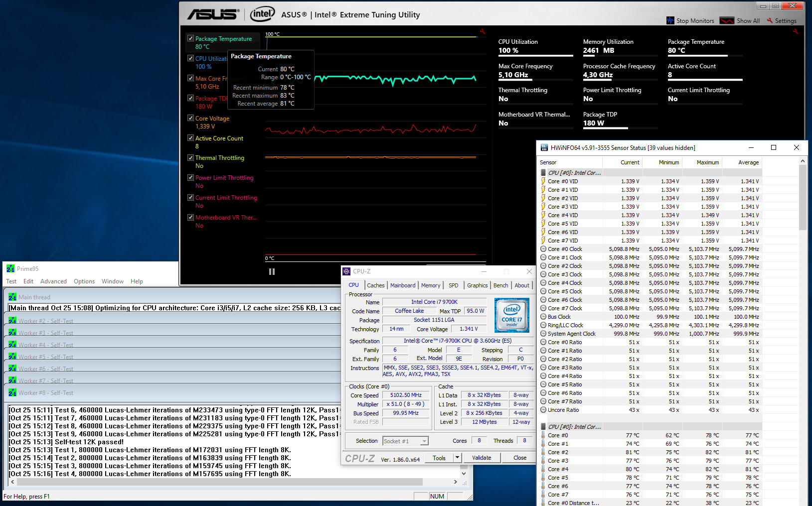Click the Intel Core i7 logo in CPU-Z
The image size is (812, 506).
coord(511,315)
